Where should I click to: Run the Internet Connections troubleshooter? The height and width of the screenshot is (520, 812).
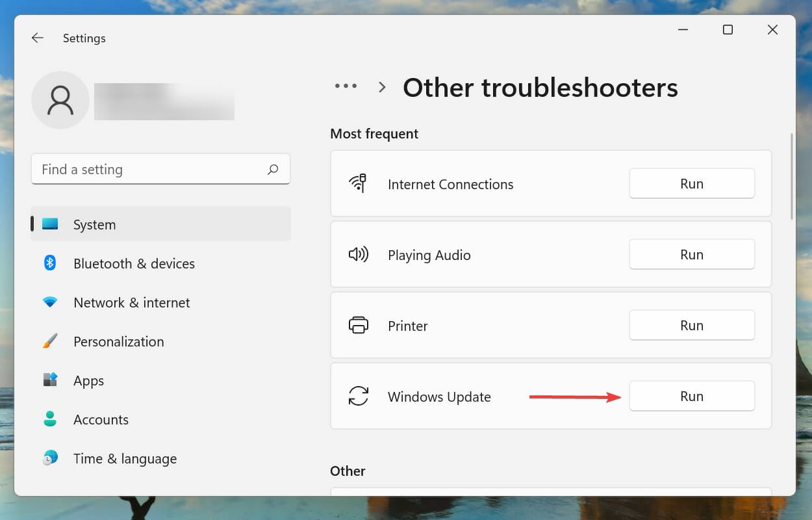tap(692, 184)
